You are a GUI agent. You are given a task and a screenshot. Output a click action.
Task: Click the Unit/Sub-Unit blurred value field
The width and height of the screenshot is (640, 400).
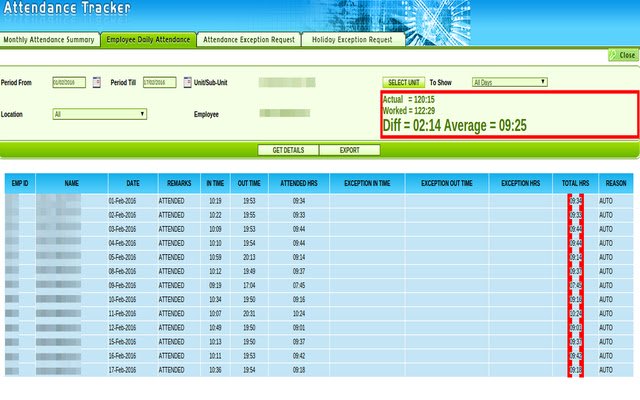tap(287, 82)
